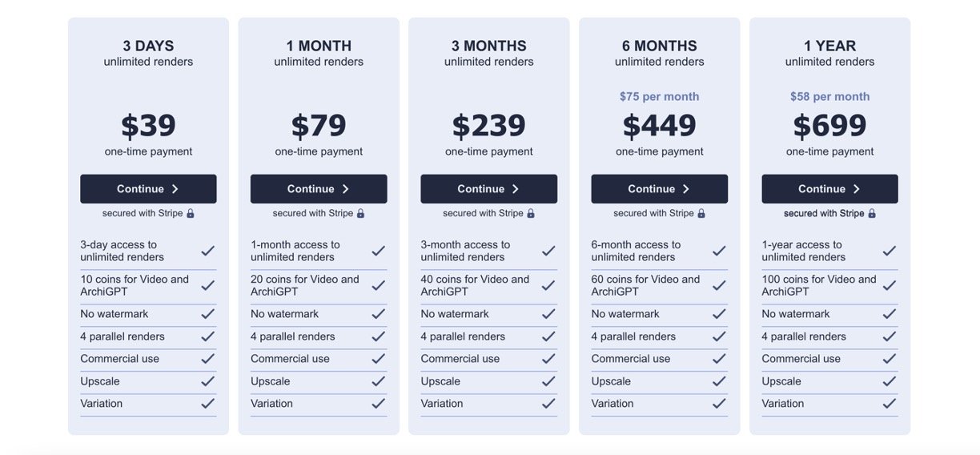Click the lock icon under 3 DAYS plan
This screenshot has height=455, width=980.
pyautogui.click(x=191, y=214)
